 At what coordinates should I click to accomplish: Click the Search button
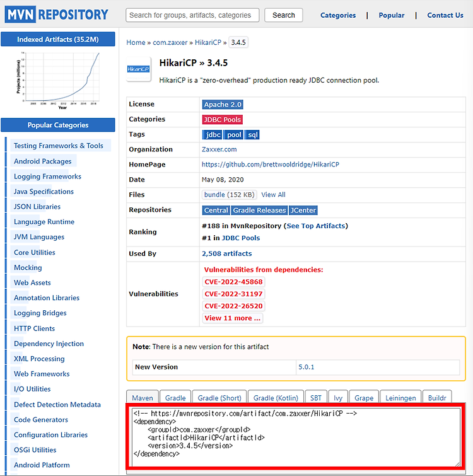(x=284, y=15)
